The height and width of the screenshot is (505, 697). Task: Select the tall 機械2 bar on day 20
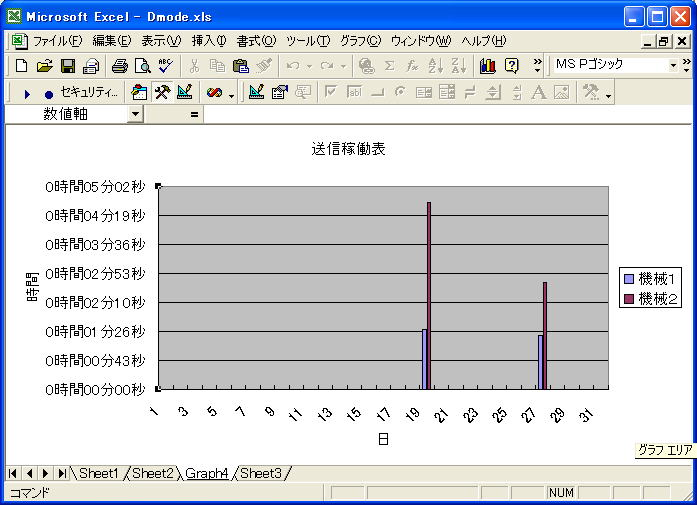[x=429, y=296]
